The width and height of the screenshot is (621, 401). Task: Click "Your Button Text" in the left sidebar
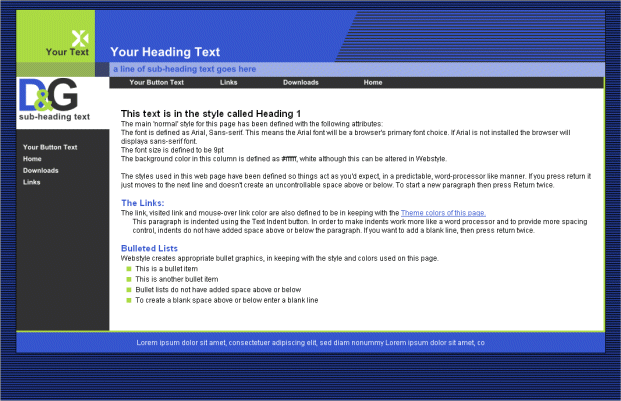tap(50, 147)
